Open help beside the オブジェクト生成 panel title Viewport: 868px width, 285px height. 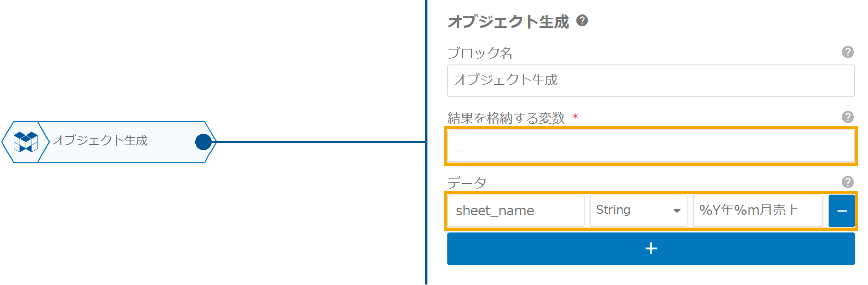coord(582,21)
